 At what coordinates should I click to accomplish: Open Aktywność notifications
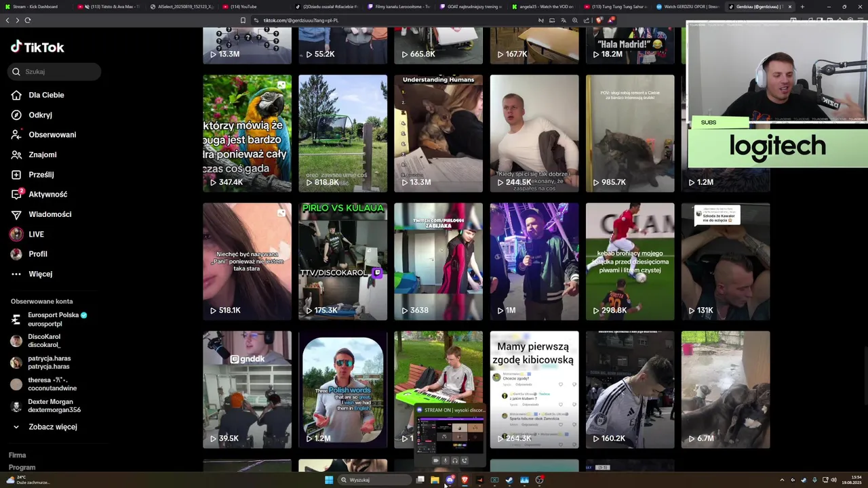point(47,195)
